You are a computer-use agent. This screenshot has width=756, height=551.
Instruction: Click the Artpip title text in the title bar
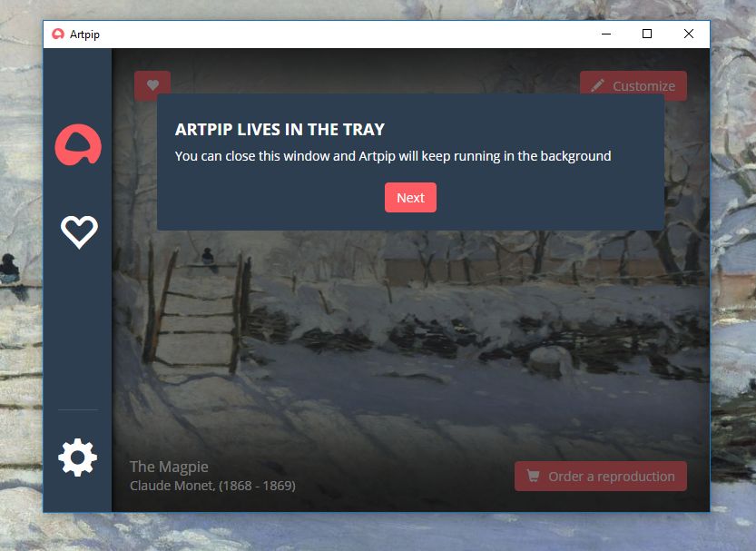click(84, 34)
